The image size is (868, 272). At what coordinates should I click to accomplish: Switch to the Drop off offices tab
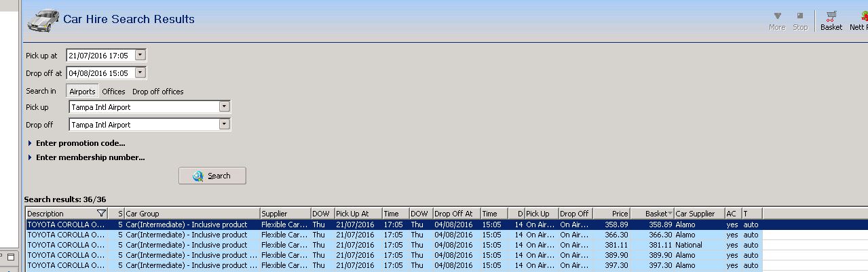[157, 92]
